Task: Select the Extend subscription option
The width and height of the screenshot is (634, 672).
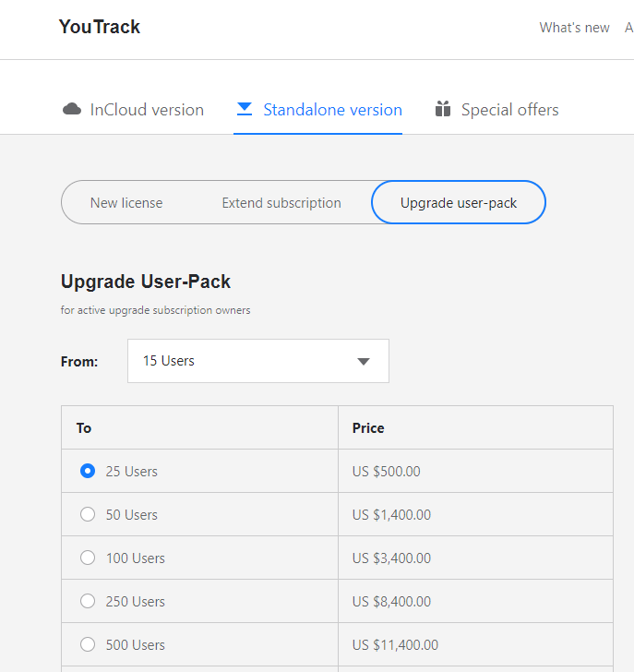Action: 281,203
